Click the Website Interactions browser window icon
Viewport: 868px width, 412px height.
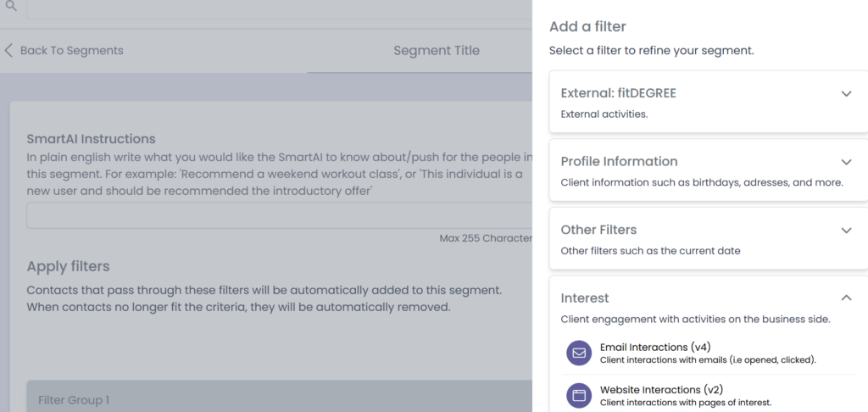pos(580,395)
